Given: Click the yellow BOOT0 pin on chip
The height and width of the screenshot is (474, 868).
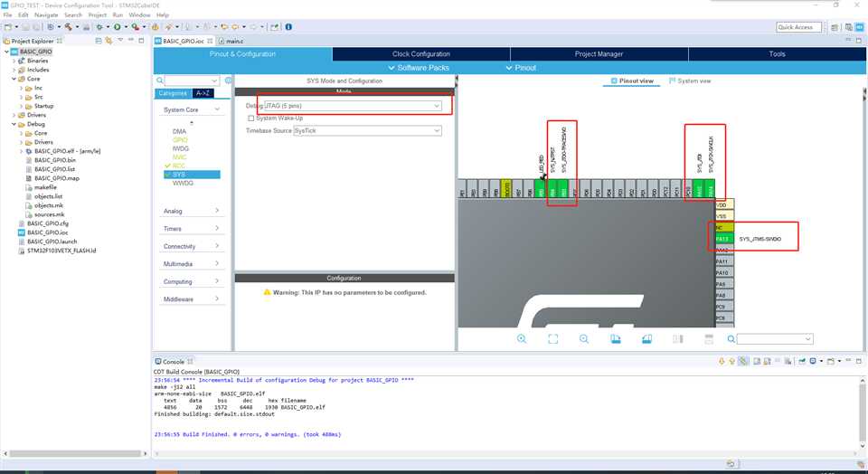Looking at the screenshot, I should tap(506, 188).
